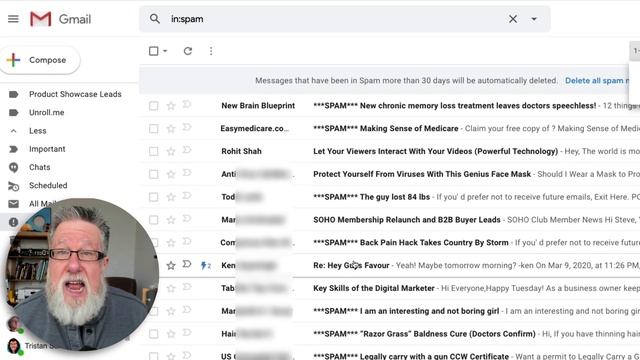Image resolution: width=640 pixels, height=360 pixels.
Task: Toggle the select-all checkbox
Action: (x=153, y=51)
